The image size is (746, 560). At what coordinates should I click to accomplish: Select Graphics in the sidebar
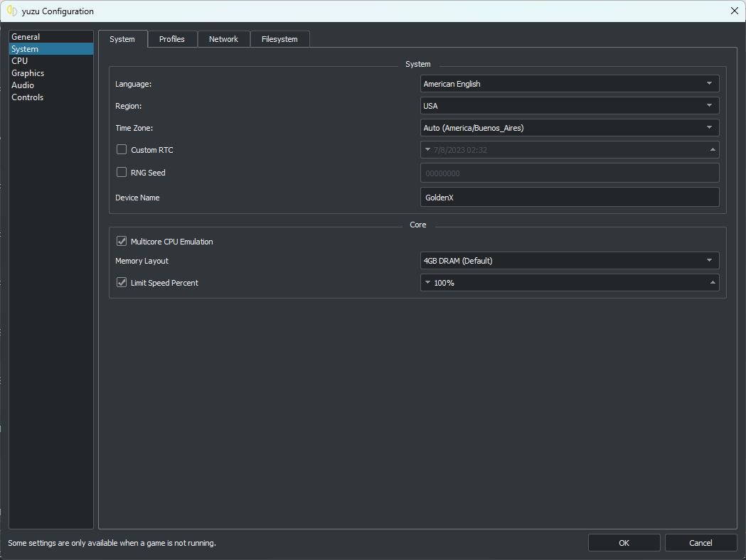click(28, 73)
